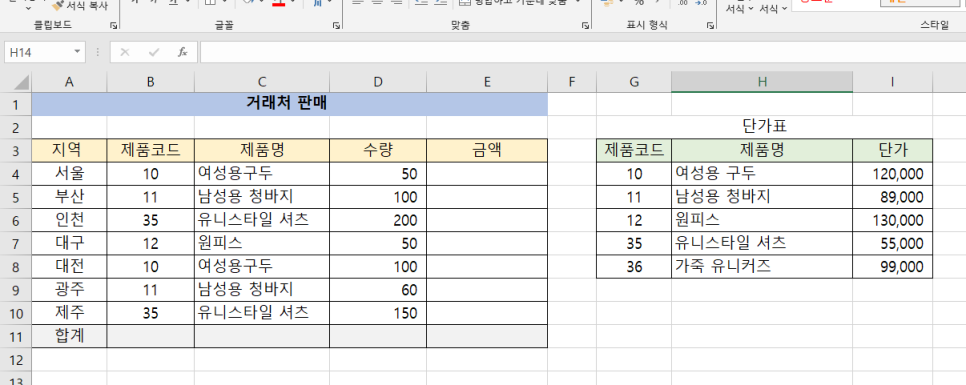Select row 7 header

click(15, 243)
